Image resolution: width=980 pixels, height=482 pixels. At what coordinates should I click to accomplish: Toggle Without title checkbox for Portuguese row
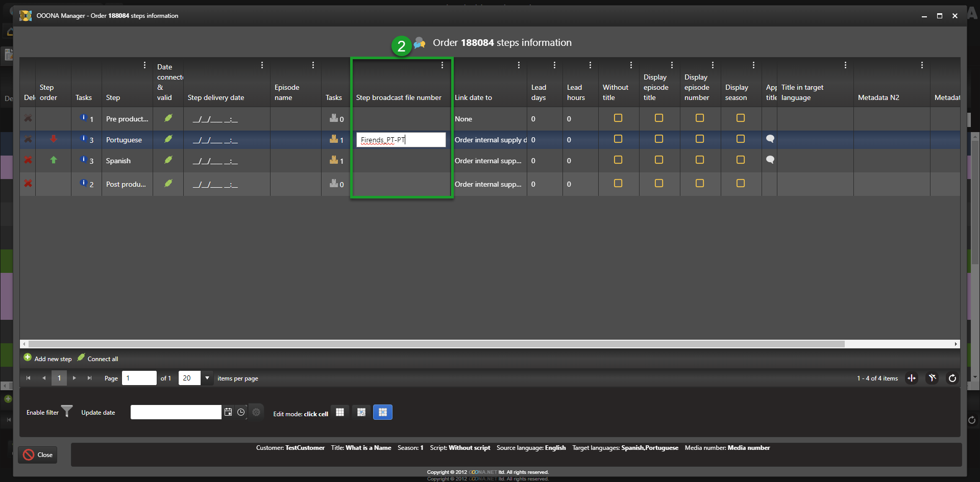pyautogui.click(x=618, y=139)
